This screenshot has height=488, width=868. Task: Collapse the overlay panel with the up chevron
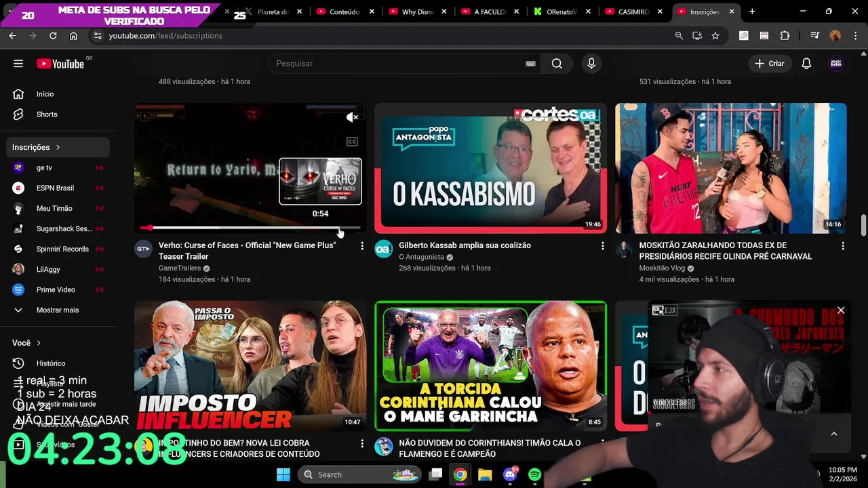834,434
